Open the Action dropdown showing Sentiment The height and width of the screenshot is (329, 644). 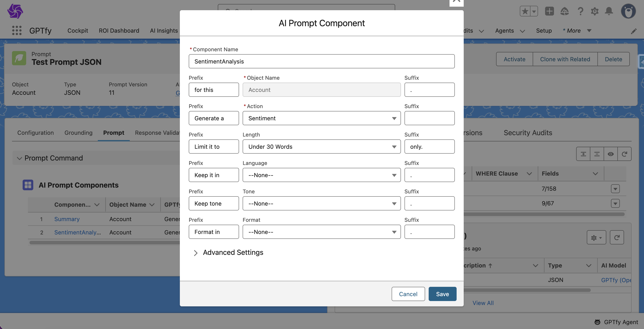click(321, 118)
